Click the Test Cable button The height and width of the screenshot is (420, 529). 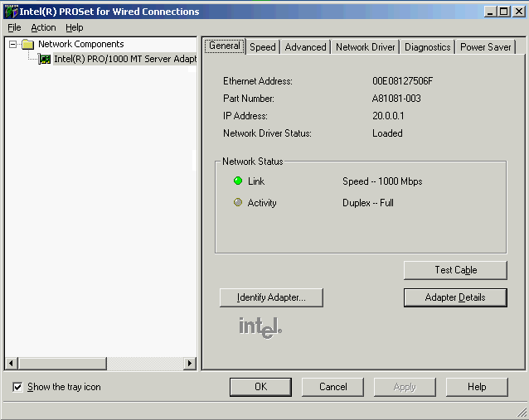click(455, 270)
